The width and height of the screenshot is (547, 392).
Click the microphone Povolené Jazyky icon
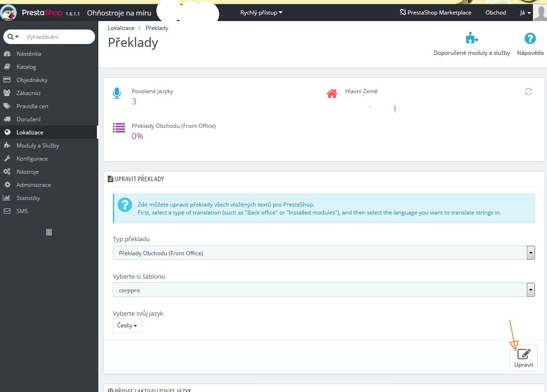click(117, 93)
